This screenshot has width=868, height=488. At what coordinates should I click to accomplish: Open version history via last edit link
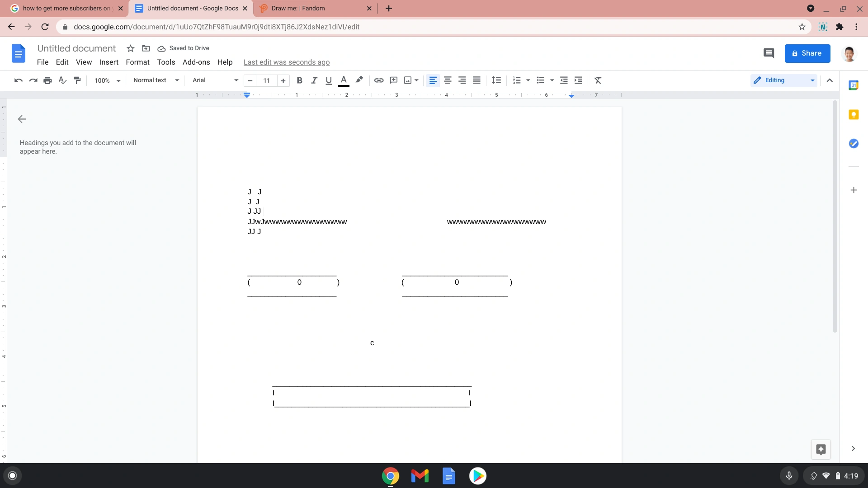286,62
